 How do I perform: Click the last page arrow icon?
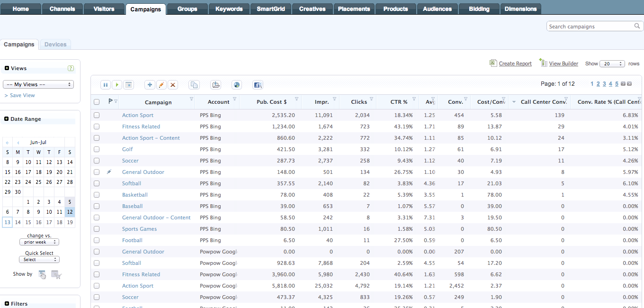pyautogui.click(x=629, y=84)
